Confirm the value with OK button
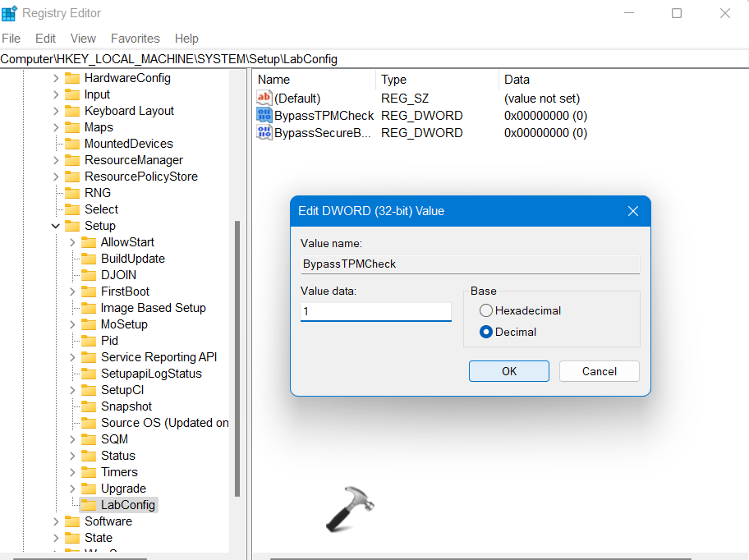This screenshot has width=749, height=560. click(509, 371)
